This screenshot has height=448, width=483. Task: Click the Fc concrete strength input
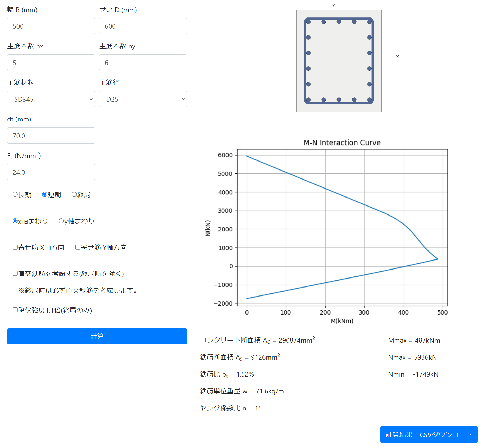click(x=51, y=172)
